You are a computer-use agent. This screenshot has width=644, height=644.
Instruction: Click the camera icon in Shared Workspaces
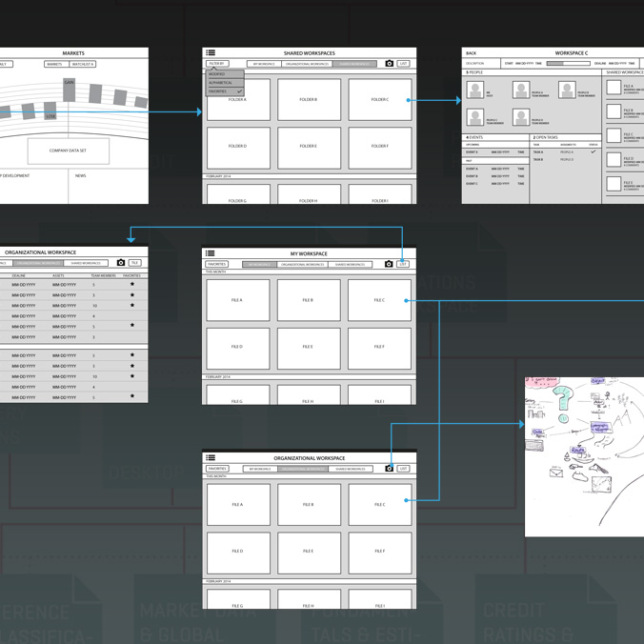point(390,63)
